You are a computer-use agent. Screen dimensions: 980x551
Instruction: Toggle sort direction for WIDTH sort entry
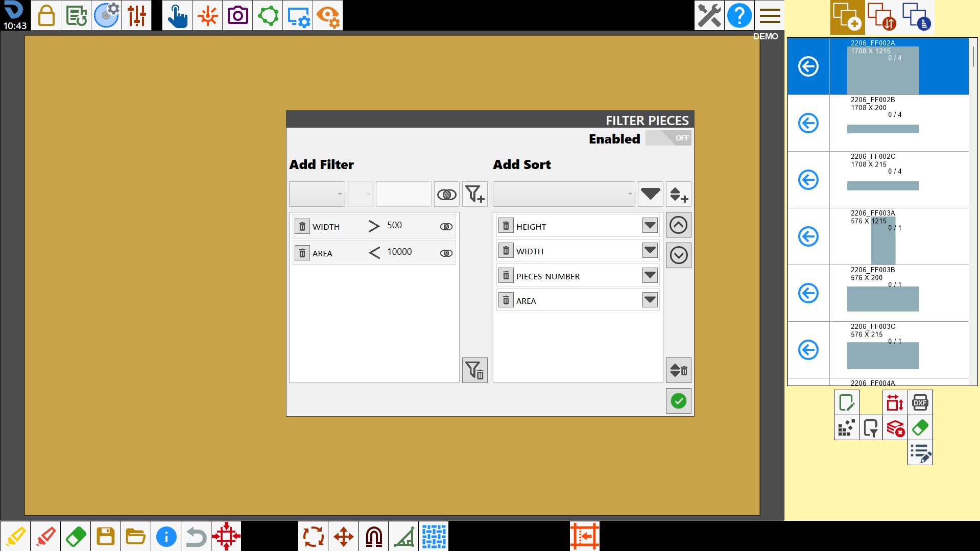pyautogui.click(x=650, y=250)
